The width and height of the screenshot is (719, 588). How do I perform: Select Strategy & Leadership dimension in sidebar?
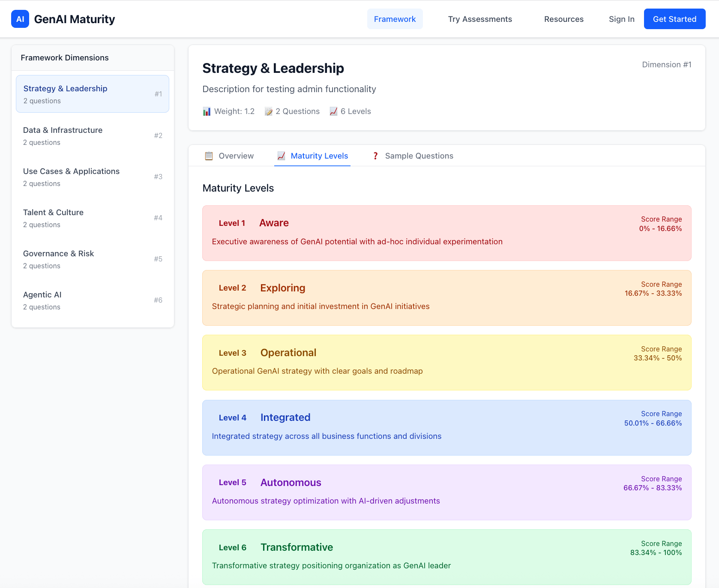(93, 94)
